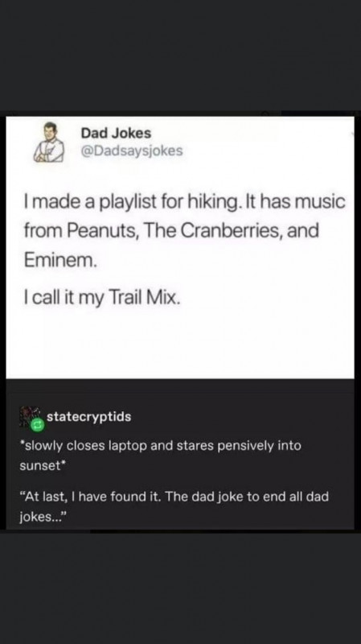
Task: Open the Dad Jokes profile avatar
Action: tap(49, 142)
